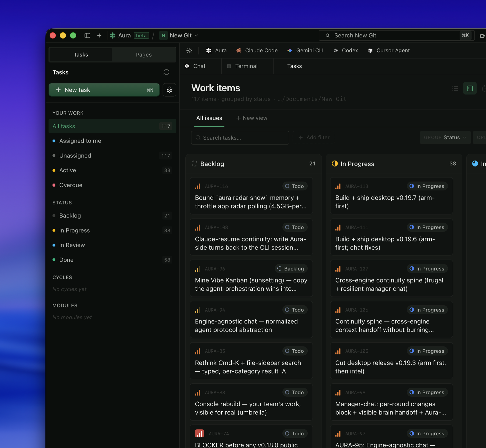Select the All issues view tab
The width and height of the screenshot is (486, 448).
point(209,118)
